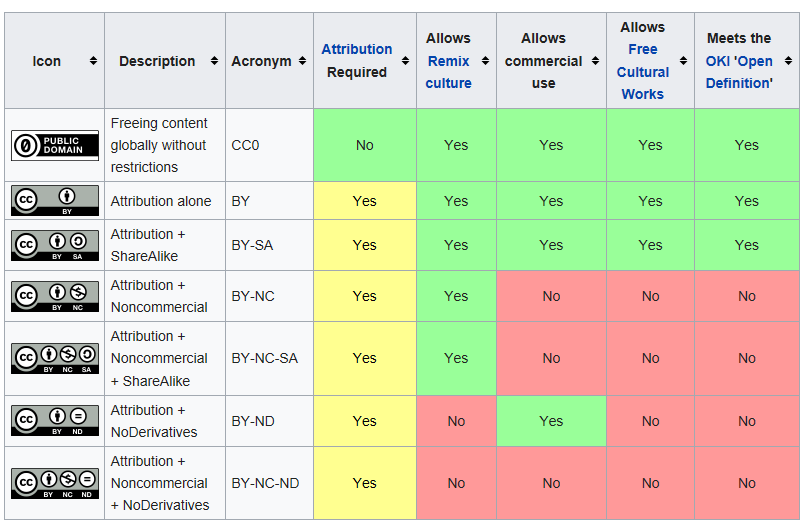Screen dimensions: 806x524
Task: Sort by Attribution Required column arrows
Action: pyautogui.click(x=405, y=61)
